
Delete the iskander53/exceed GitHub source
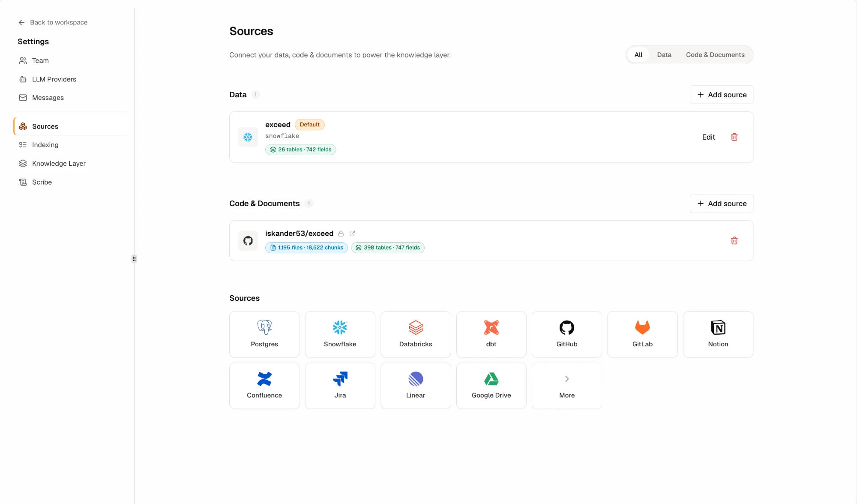(x=734, y=240)
